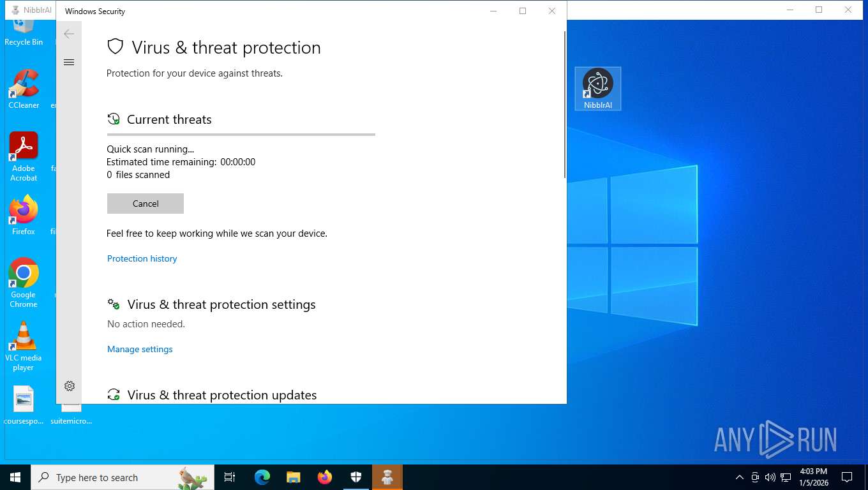Launch Firefox from taskbar
Image resolution: width=868 pixels, height=490 pixels.
coord(325,477)
